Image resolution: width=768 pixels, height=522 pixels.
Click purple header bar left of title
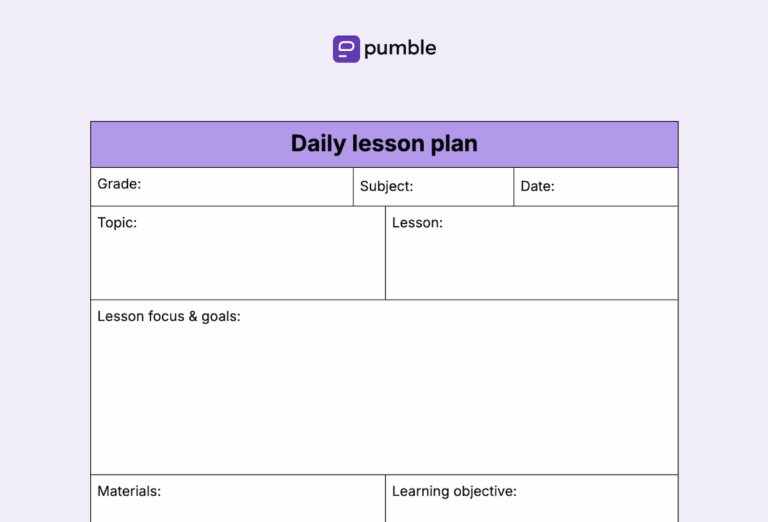180,144
